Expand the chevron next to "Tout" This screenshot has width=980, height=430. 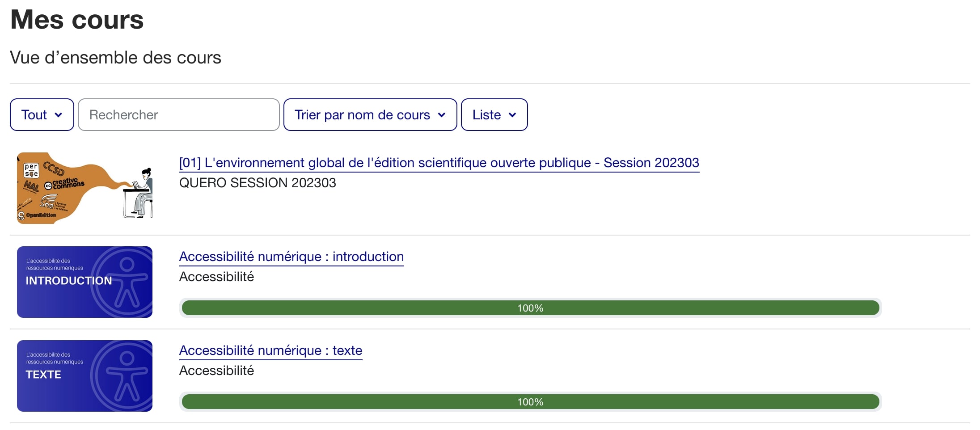pos(59,115)
